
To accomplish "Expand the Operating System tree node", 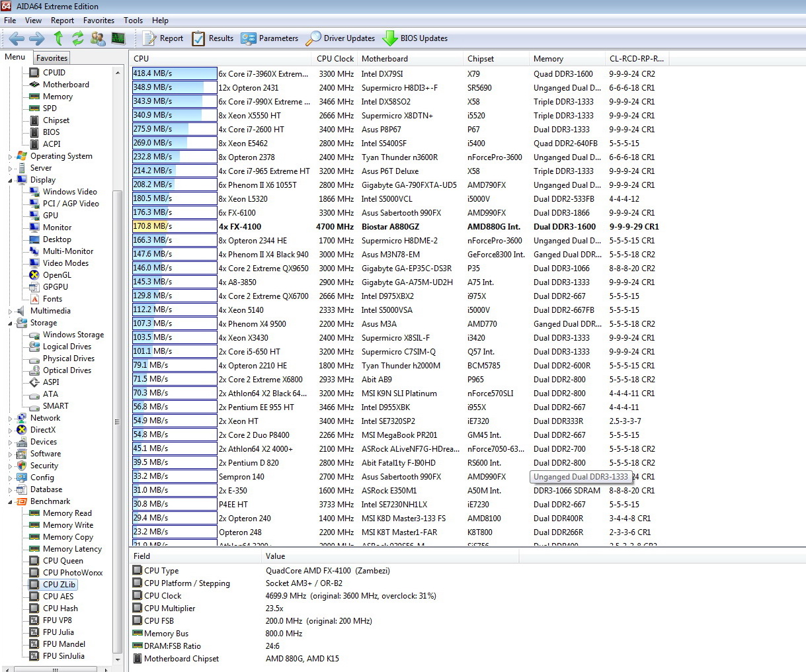I will pos(10,157).
